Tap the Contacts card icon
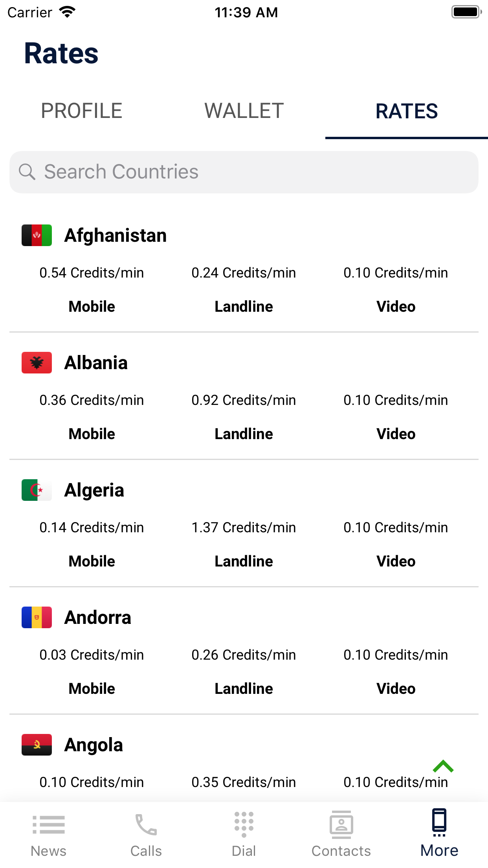 [x=341, y=824]
